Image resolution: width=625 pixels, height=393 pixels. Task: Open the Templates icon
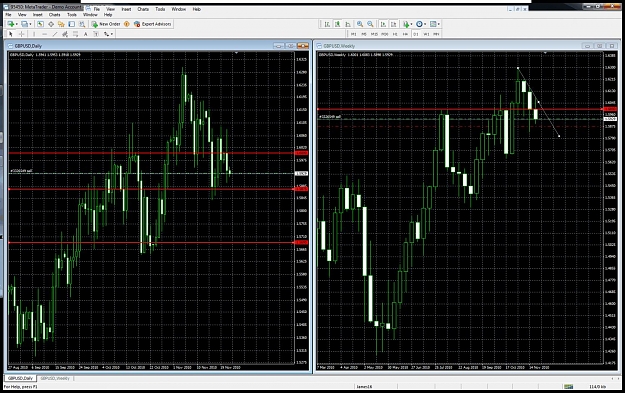433,24
